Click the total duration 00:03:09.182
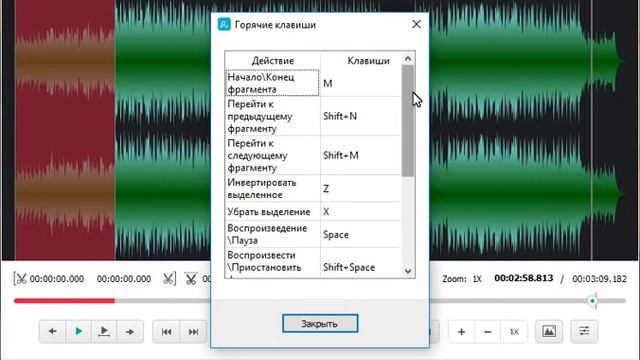This screenshot has width=640, height=360. click(599, 279)
